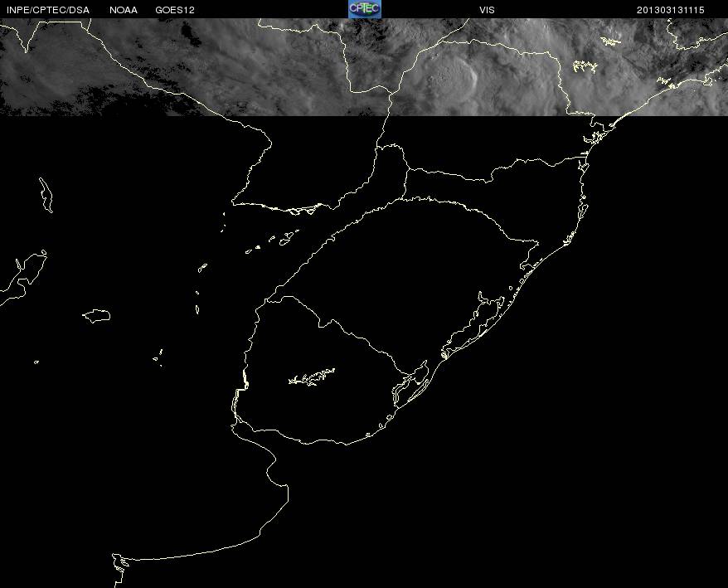
Task: Click the GOES12 satellite label
Action: (x=175, y=10)
